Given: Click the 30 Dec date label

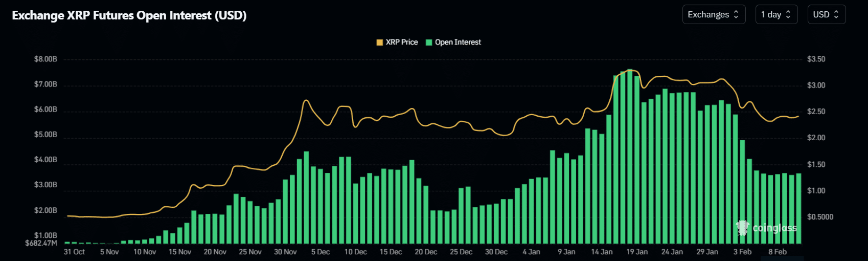Looking at the screenshot, I should click(x=496, y=252).
